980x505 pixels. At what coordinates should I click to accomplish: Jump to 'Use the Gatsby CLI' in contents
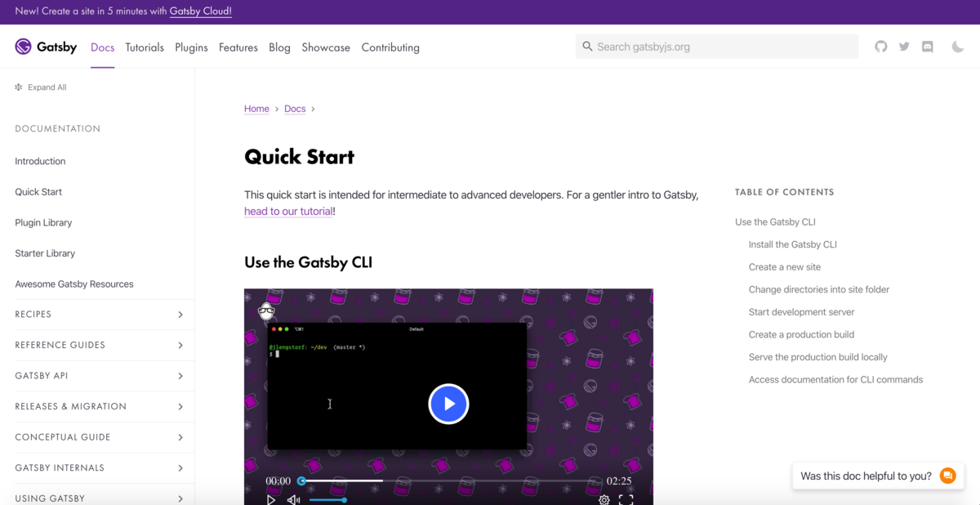775,222
